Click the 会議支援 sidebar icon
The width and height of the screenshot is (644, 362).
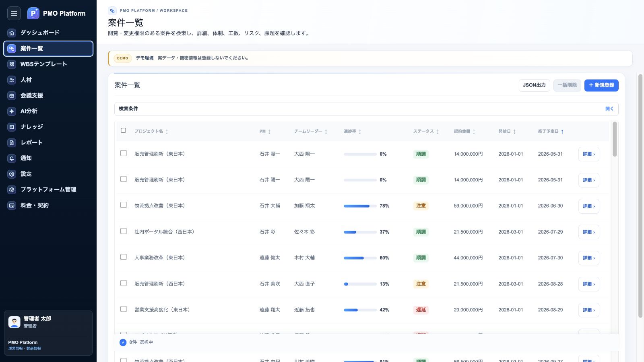(12, 96)
